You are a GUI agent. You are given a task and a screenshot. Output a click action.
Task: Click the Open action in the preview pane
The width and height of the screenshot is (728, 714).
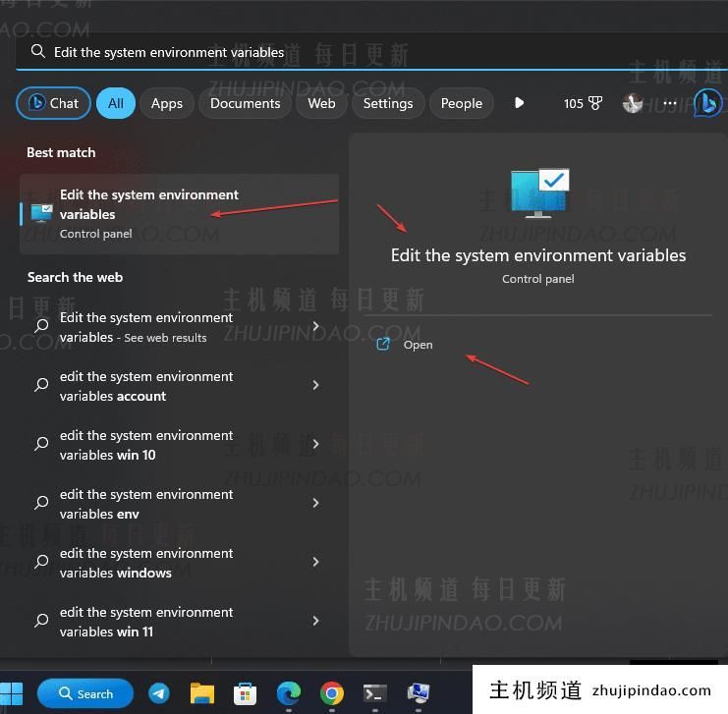(404, 345)
